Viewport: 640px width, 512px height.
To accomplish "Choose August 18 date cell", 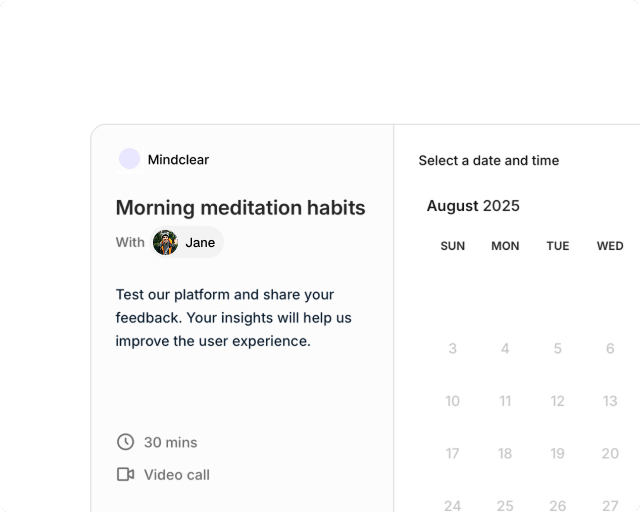I will coord(505,454).
